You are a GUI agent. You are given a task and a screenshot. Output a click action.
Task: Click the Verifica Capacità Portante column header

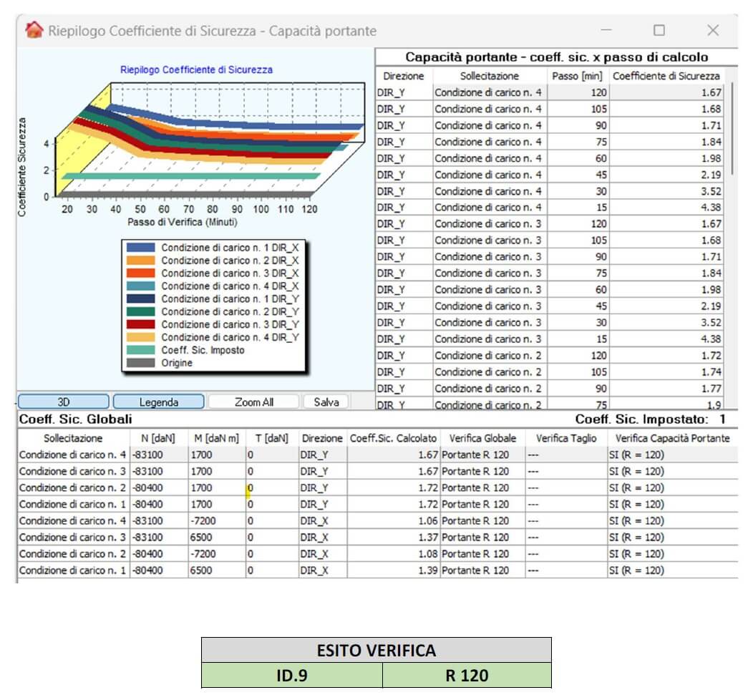tap(672, 438)
